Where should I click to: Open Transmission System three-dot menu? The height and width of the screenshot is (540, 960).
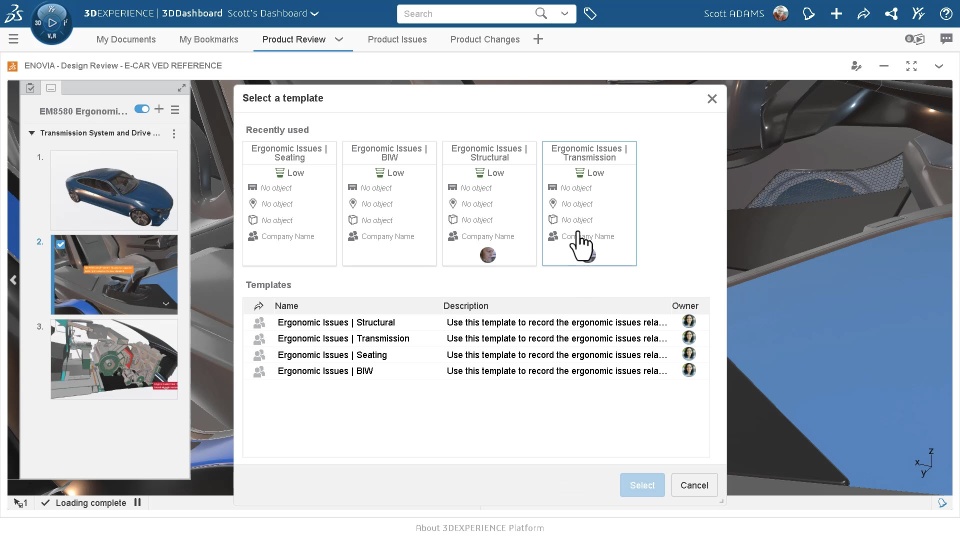coord(174,133)
